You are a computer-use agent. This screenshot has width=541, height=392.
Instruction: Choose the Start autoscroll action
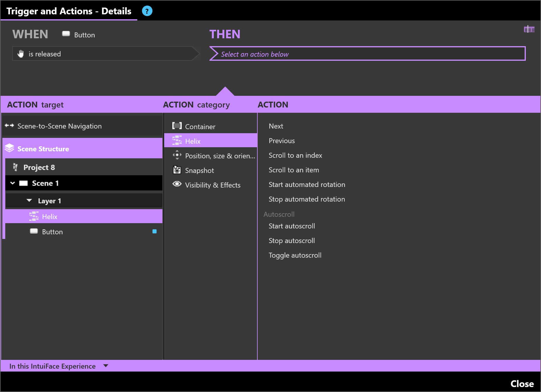pos(292,226)
